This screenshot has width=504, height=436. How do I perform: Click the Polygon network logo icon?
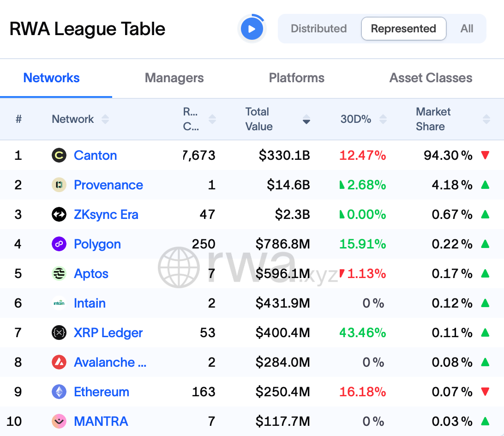(x=59, y=244)
